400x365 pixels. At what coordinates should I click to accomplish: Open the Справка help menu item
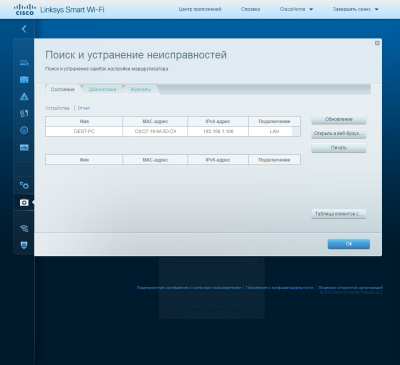pyautogui.click(x=250, y=9)
